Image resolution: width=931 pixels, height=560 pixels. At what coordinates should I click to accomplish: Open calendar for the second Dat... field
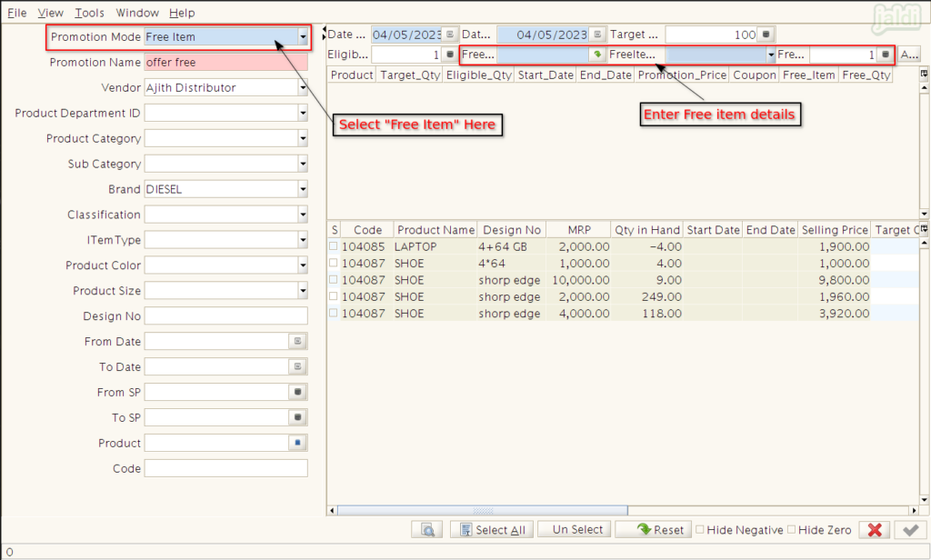click(598, 35)
